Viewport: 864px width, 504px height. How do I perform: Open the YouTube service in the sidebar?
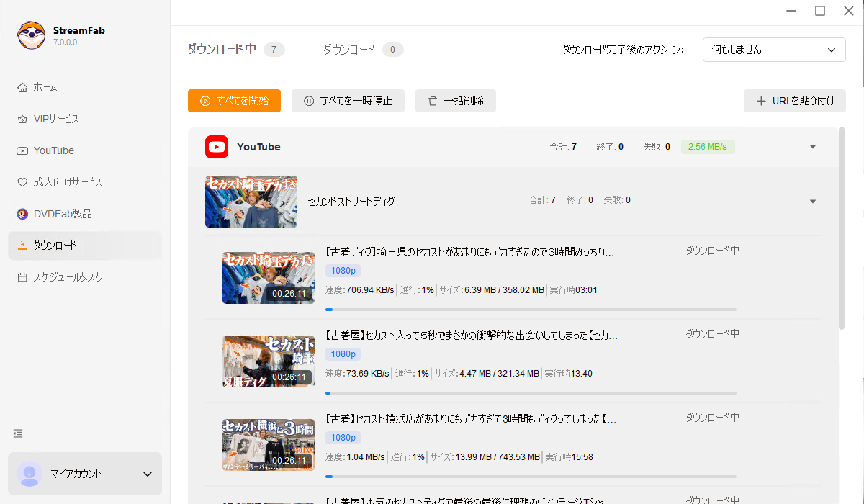pyautogui.click(x=53, y=150)
